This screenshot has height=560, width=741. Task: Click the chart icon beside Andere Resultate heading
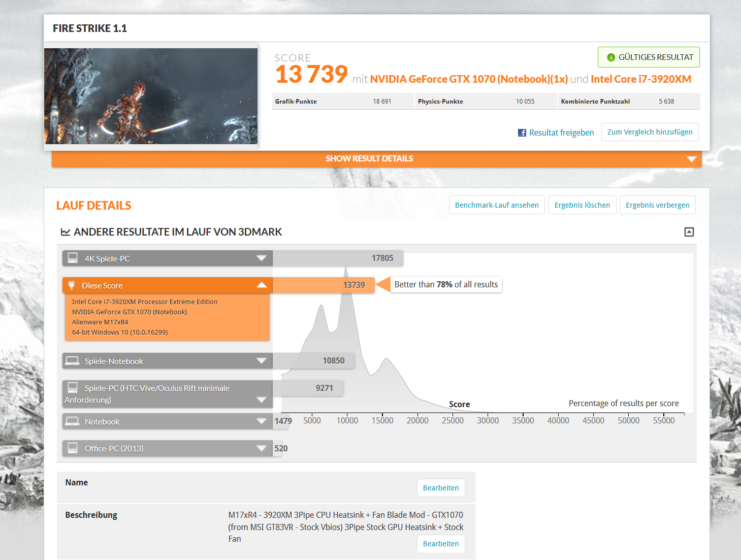(x=66, y=232)
